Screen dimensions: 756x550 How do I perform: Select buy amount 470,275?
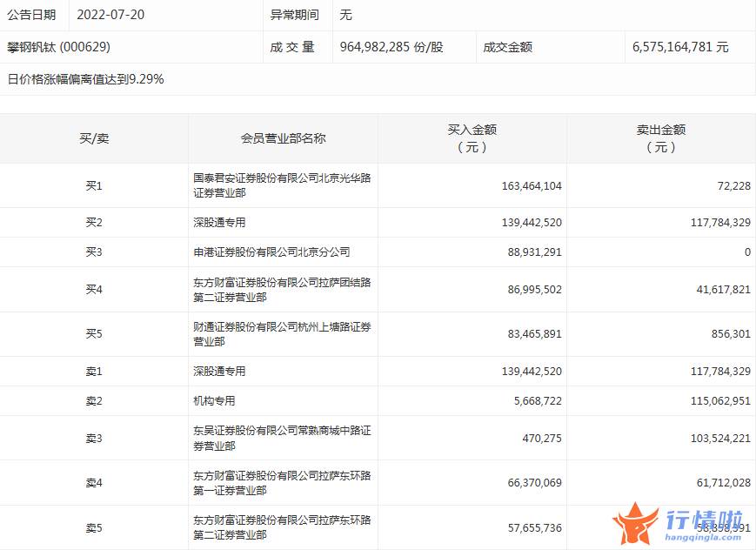[x=542, y=438]
